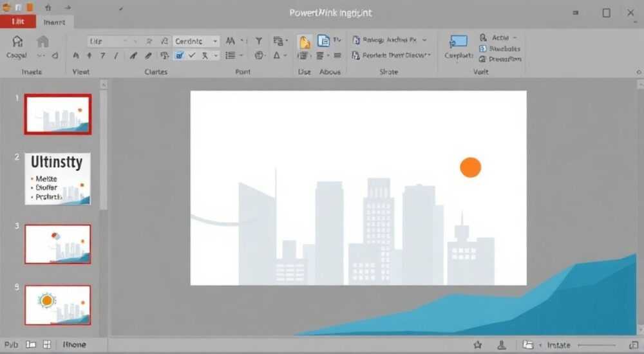Click the italic slash icon
Viewport: 644px width, 354px height.
(116, 55)
